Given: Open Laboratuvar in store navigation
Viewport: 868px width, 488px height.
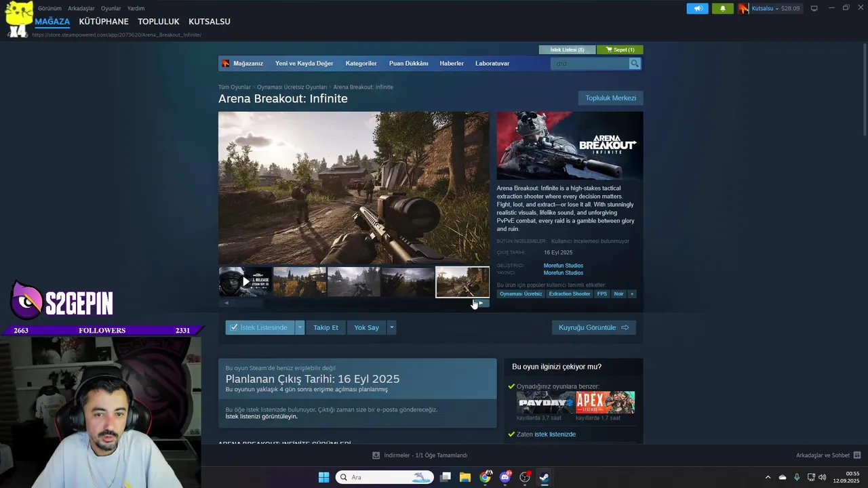Looking at the screenshot, I should coord(492,63).
